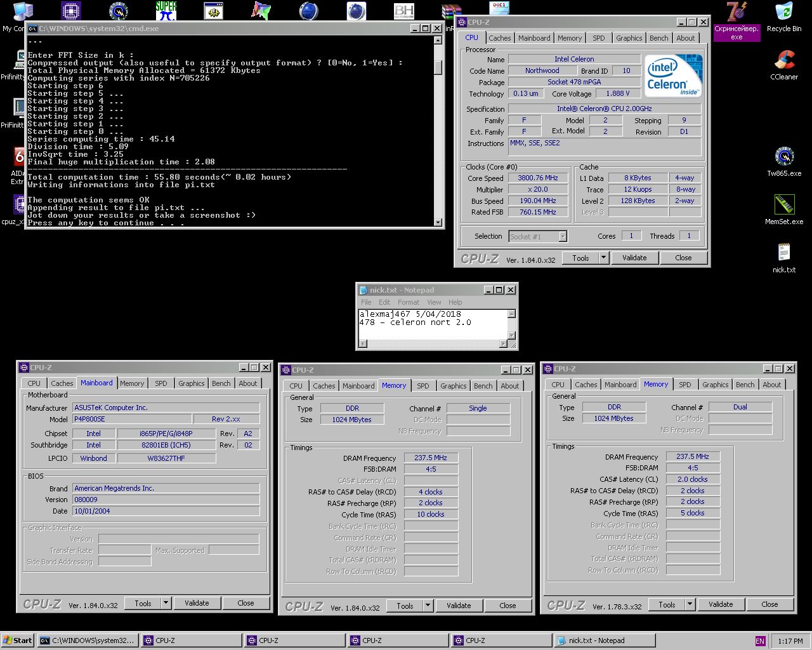Click the Core Speed 3800.76 MHz value
812x650 pixels.
(x=538, y=178)
